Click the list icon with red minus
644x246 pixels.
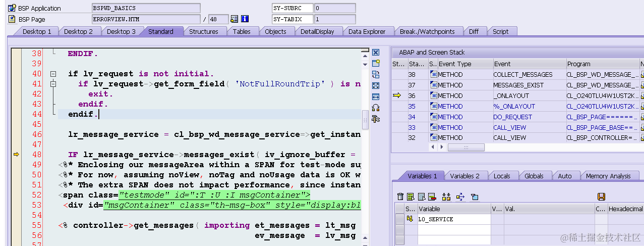click(x=432, y=196)
